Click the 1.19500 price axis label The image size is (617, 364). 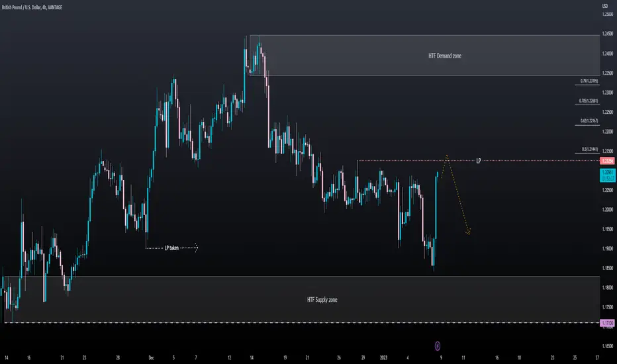tap(608, 228)
